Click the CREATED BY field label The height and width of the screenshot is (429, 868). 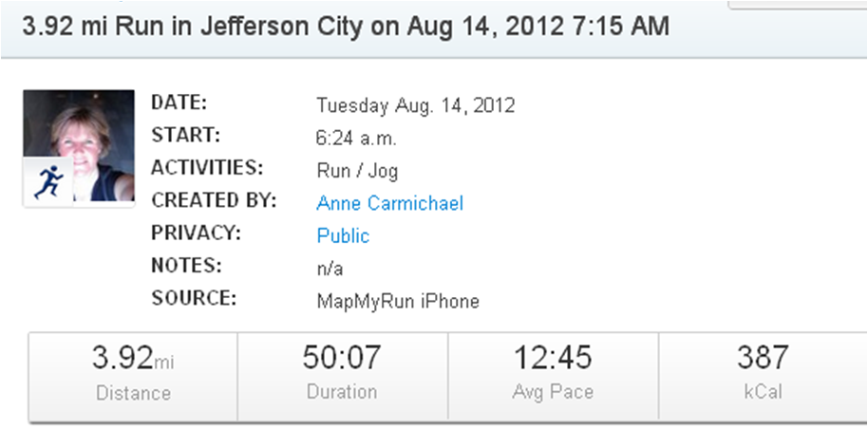click(214, 200)
